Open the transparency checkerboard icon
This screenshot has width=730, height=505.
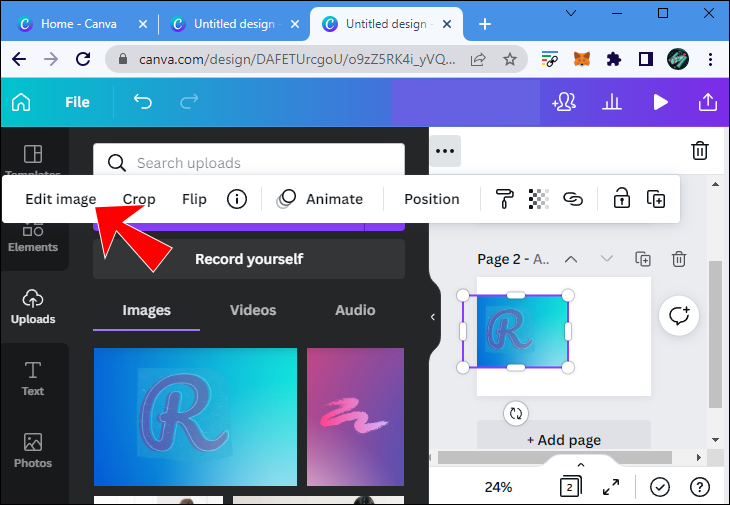pyautogui.click(x=539, y=199)
